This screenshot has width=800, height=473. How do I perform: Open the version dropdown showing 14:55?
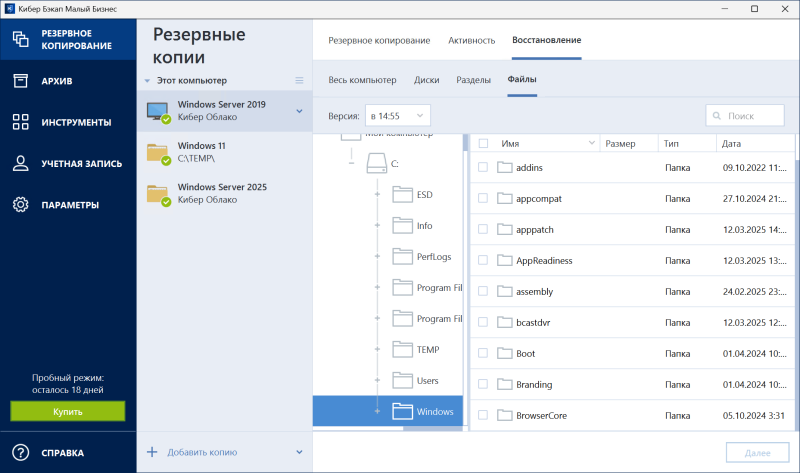[397, 116]
